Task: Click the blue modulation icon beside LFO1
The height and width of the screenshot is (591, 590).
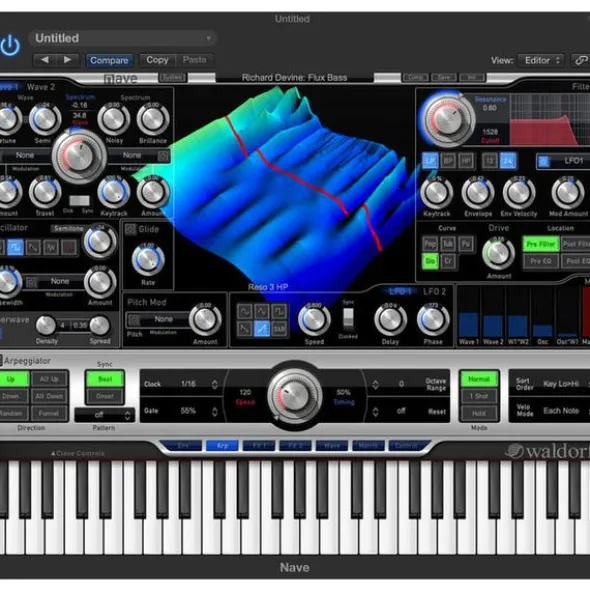Action: coord(543,161)
